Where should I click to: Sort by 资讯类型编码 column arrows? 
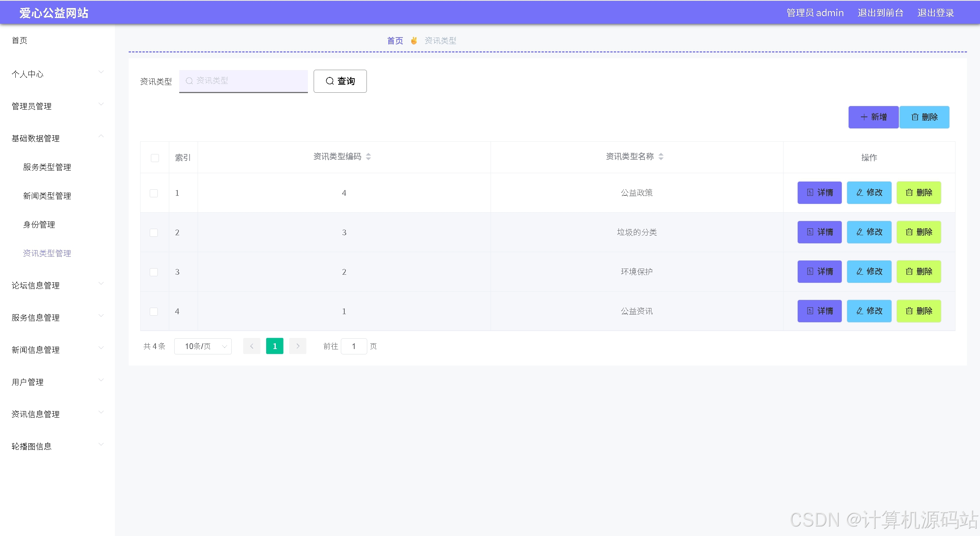pyautogui.click(x=368, y=156)
